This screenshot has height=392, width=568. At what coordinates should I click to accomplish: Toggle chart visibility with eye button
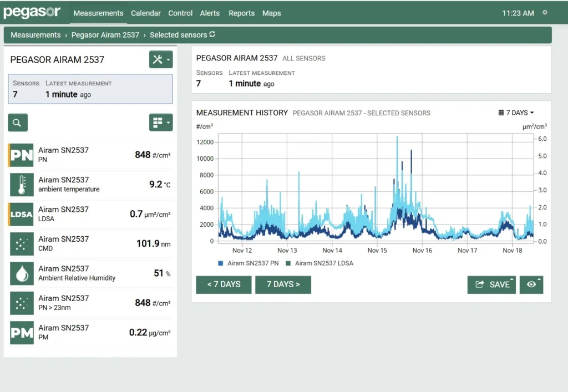tap(531, 284)
